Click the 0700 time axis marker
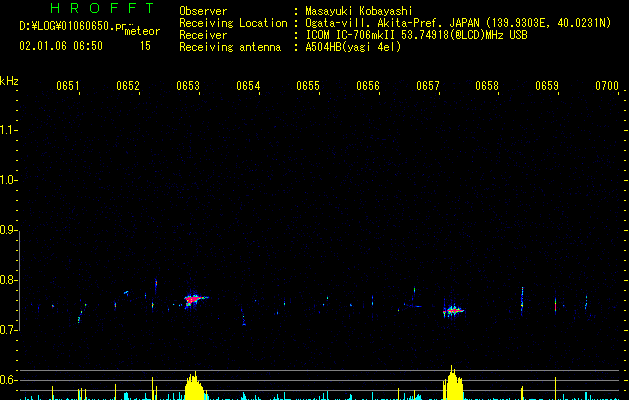The image size is (629, 400). [x=607, y=86]
